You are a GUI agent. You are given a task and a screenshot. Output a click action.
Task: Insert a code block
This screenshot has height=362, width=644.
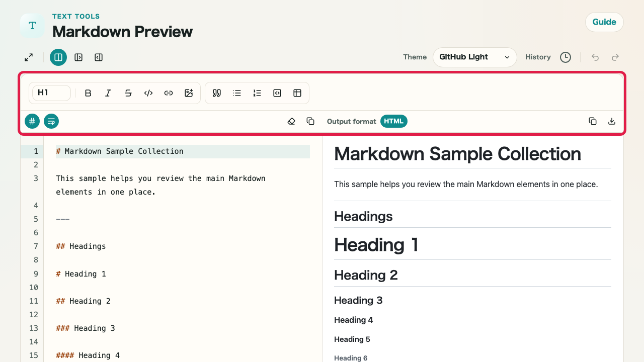pos(277,93)
